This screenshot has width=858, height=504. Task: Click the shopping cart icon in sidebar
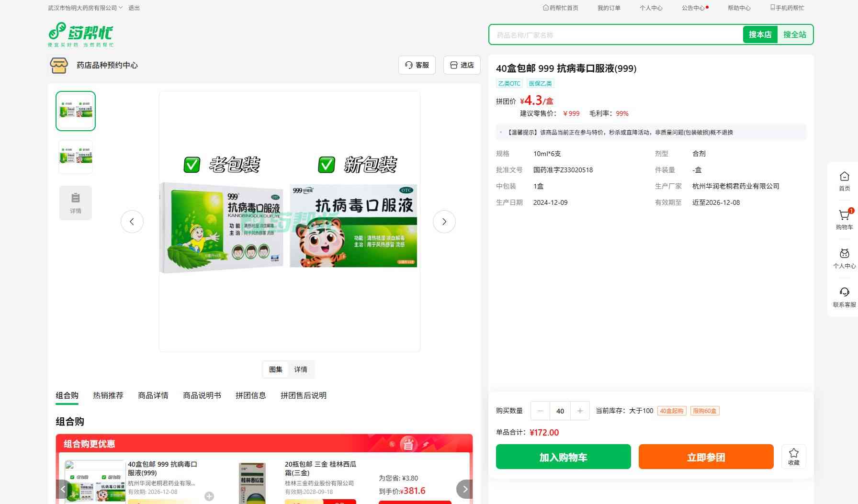pos(844,216)
